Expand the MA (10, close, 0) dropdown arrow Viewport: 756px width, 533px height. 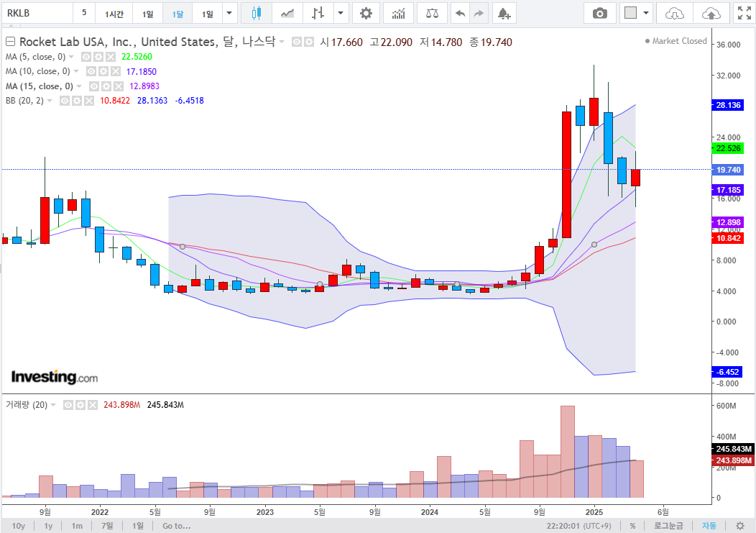[76, 71]
